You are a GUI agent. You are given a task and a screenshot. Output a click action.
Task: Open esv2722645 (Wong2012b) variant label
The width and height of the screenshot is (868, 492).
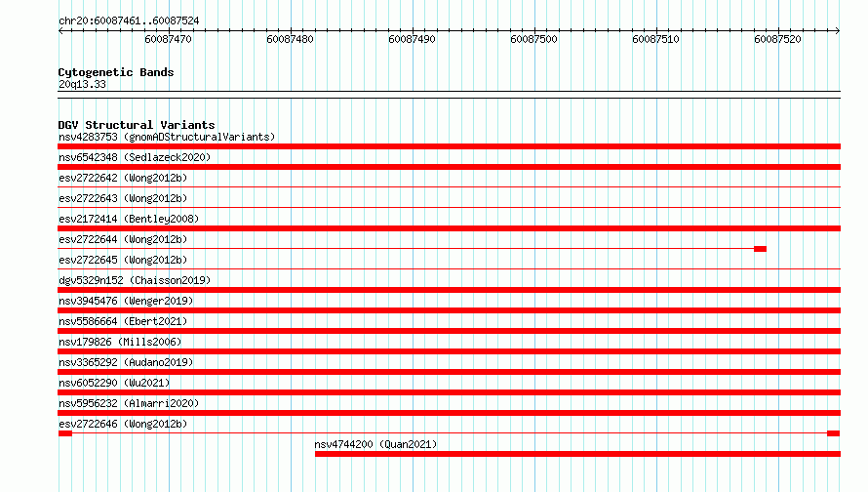(x=123, y=260)
